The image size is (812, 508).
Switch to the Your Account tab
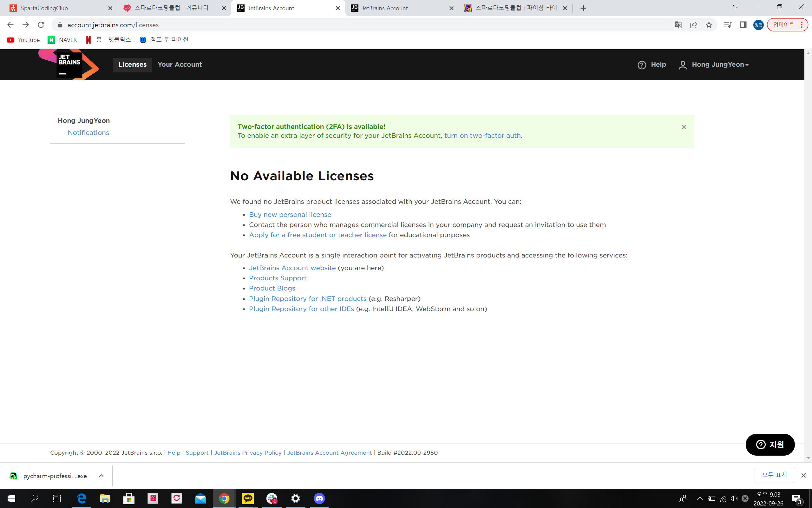coord(180,64)
